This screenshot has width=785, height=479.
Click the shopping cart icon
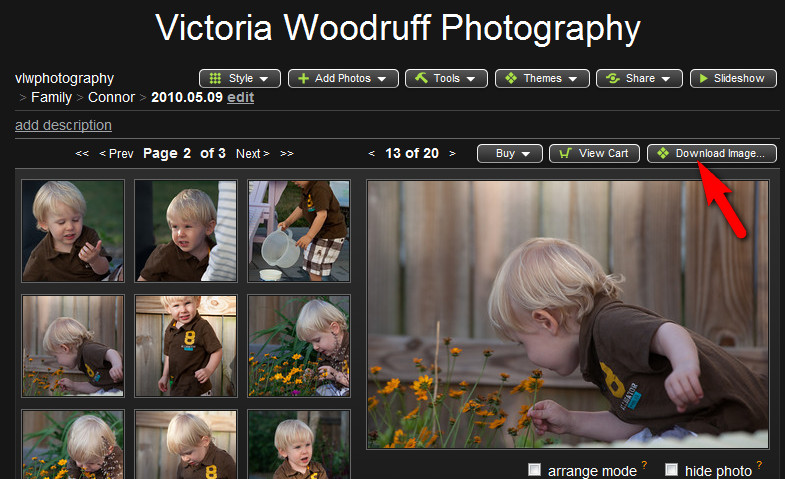point(565,154)
